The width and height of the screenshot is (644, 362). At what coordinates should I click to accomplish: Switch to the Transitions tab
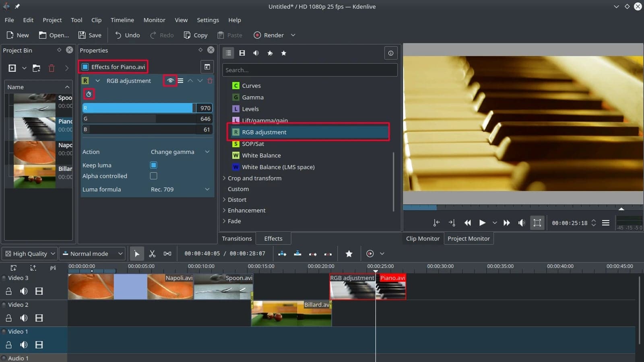[x=237, y=239]
